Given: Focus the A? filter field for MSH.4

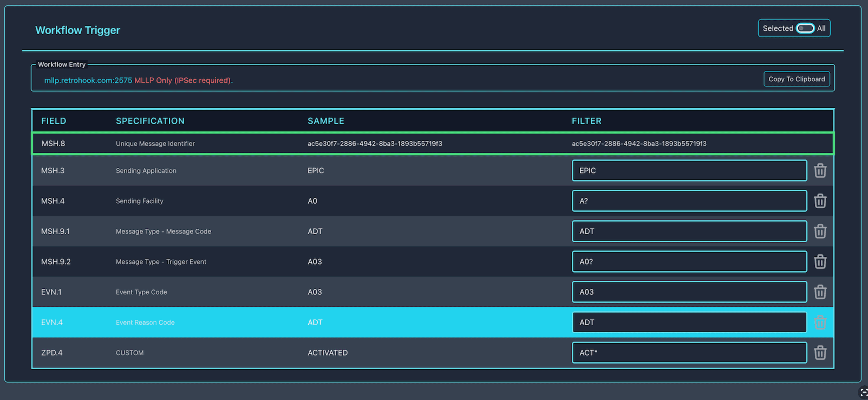Looking at the screenshot, I should (x=689, y=201).
